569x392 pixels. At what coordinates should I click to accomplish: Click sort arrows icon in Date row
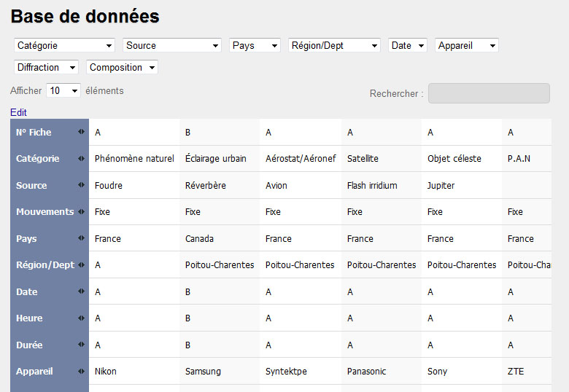[x=82, y=291]
